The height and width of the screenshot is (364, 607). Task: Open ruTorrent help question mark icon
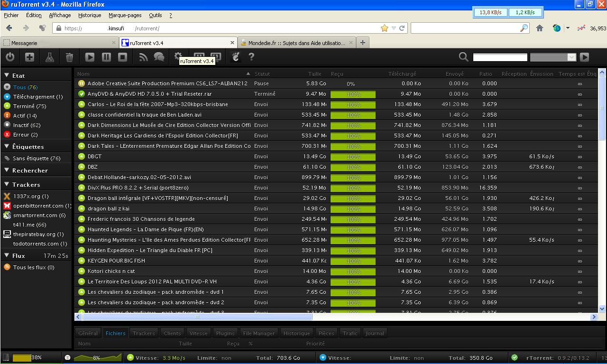[251, 57]
